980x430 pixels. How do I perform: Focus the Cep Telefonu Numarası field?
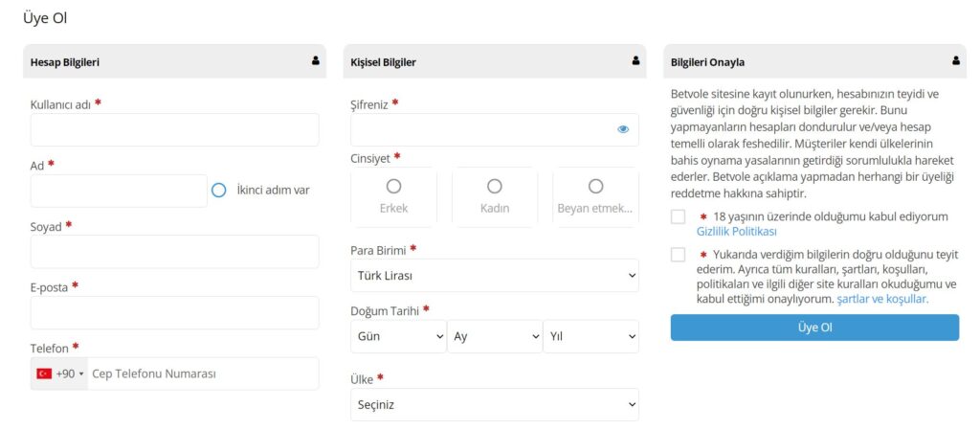[x=203, y=373]
